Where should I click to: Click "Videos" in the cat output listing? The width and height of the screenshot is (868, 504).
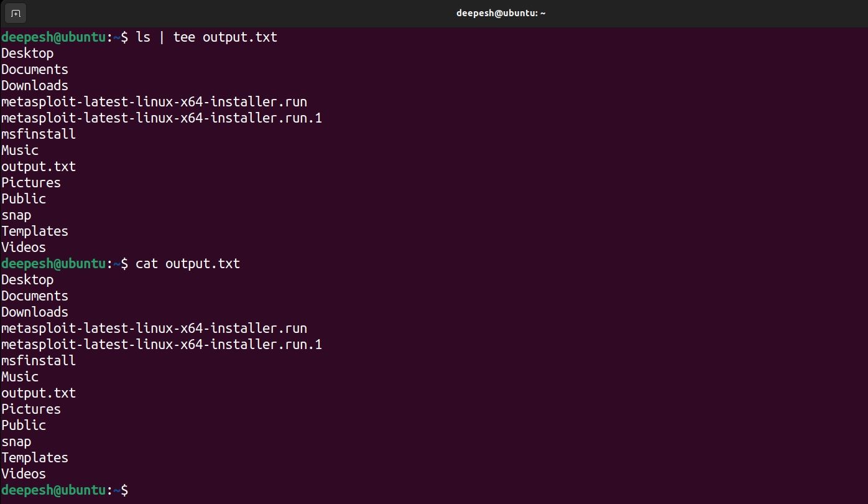pos(24,474)
